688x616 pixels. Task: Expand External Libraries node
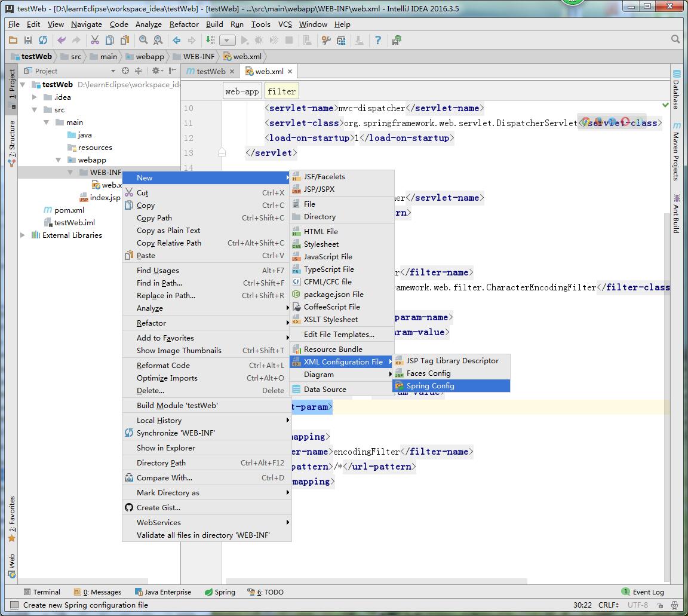point(23,235)
